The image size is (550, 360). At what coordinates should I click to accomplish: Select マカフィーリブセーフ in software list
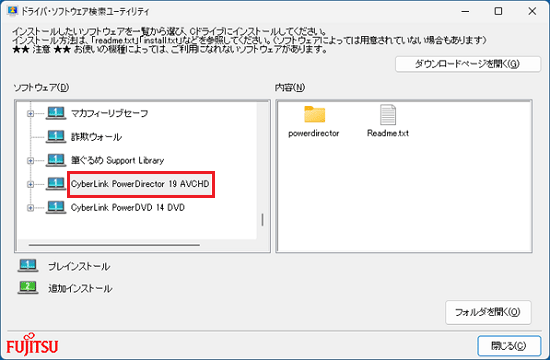(x=109, y=113)
